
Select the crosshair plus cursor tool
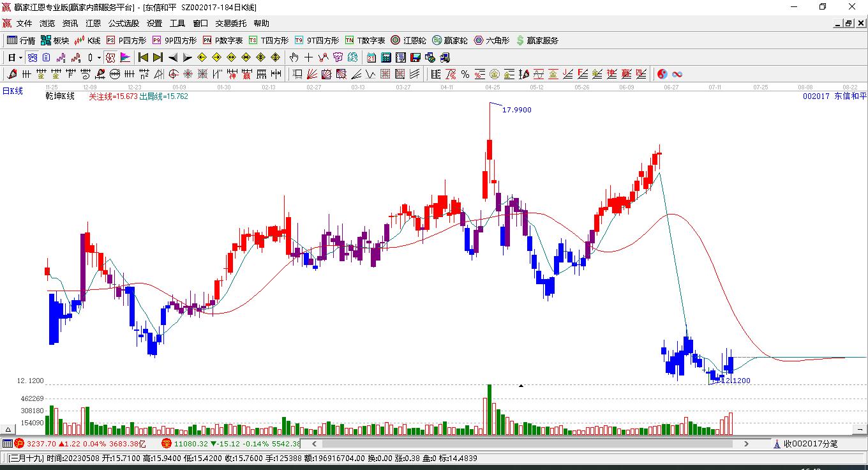tap(309, 57)
